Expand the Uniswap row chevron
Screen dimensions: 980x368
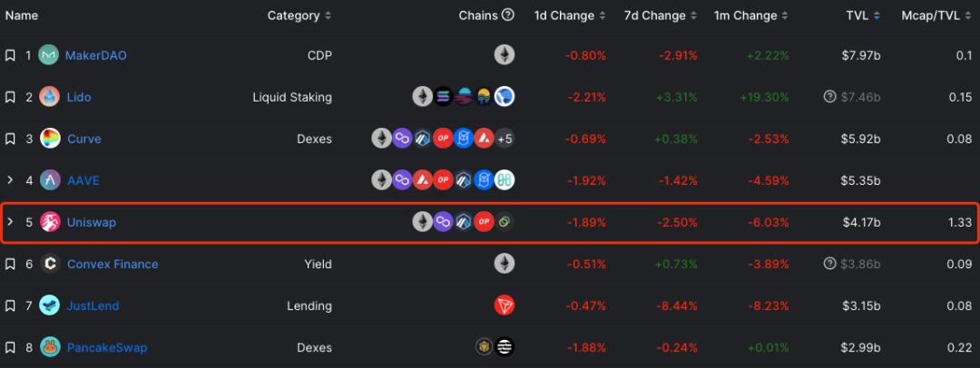[x=11, y=222]
